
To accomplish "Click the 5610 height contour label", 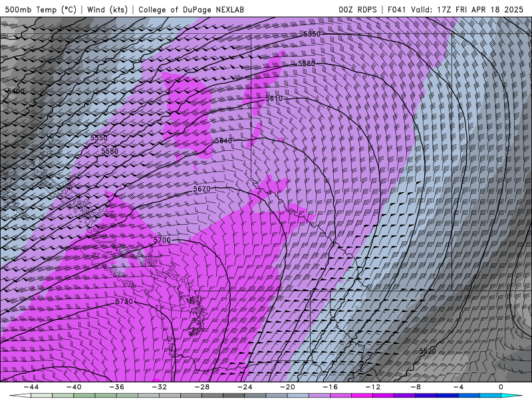I will click(x=274, y=98).
